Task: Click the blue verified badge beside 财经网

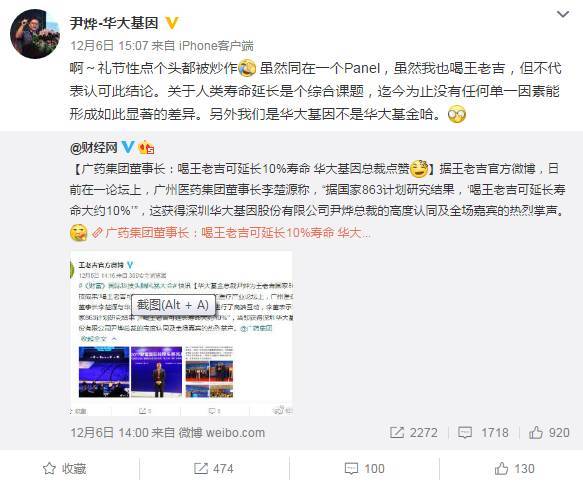Action: 128,147
